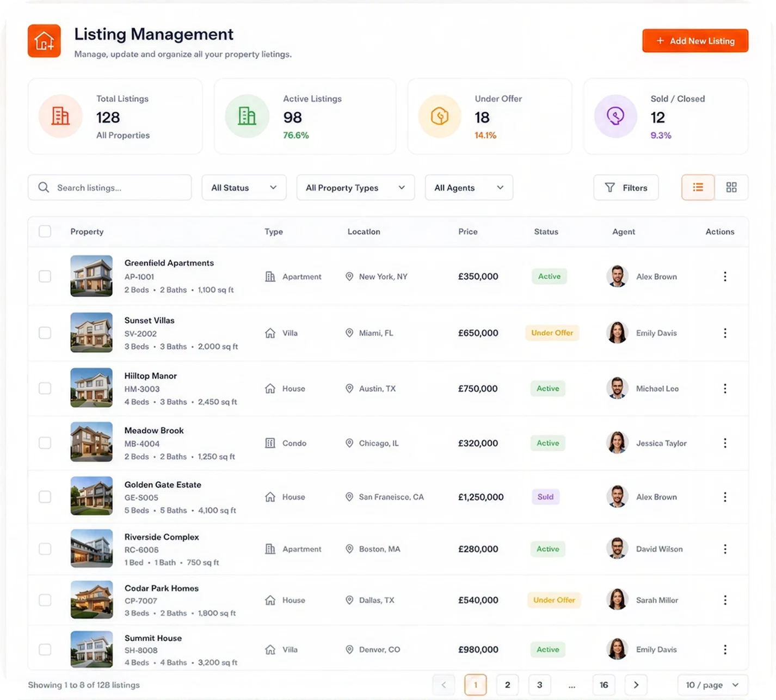Check the Summit House row checkbox
776x700 pixels.
point(45,649)
